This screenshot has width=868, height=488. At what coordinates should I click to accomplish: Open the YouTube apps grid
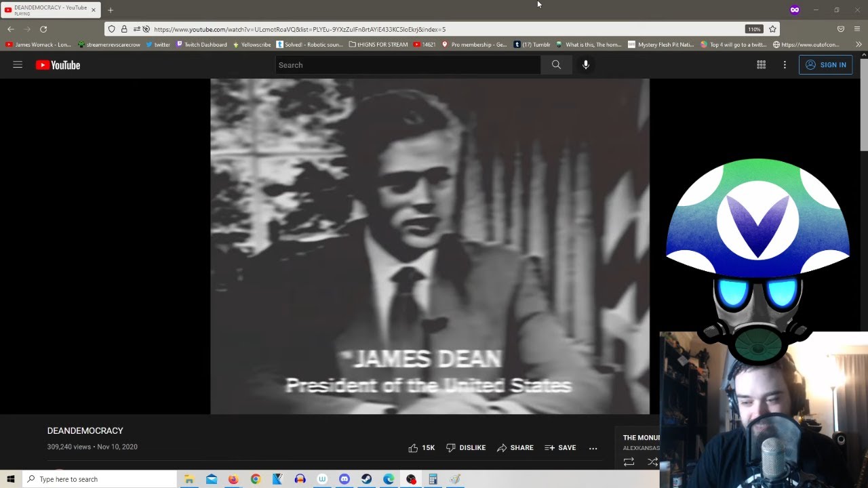point(762,65)
